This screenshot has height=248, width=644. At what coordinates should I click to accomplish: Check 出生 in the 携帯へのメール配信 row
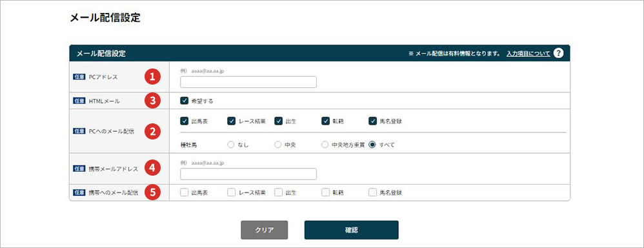[279, 192]
